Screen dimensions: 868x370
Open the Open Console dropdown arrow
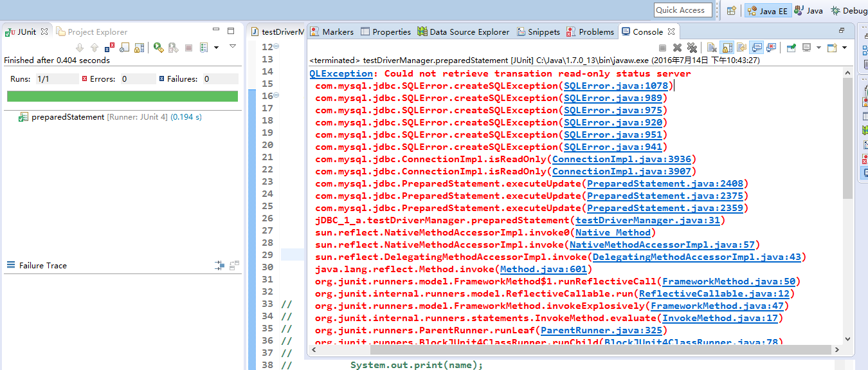pyautogui.click(x=845, y=48)
